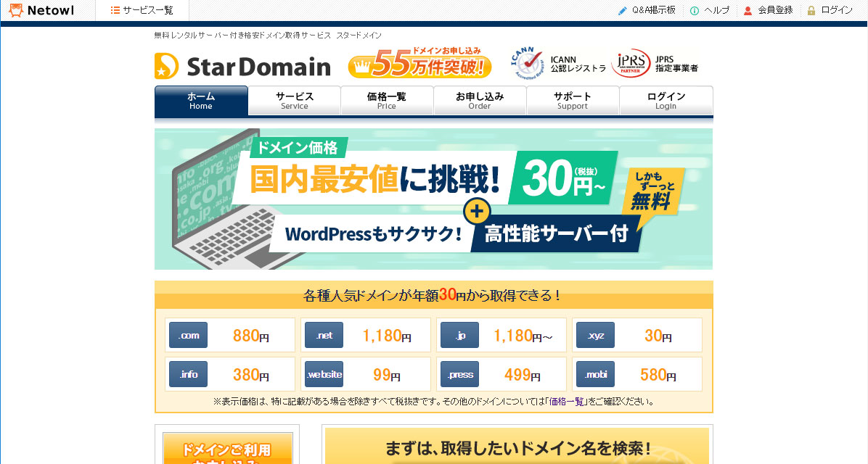Click the Netowl owl logo icon
The width and height of the screenshot is (868, 464).
[16, 10]
